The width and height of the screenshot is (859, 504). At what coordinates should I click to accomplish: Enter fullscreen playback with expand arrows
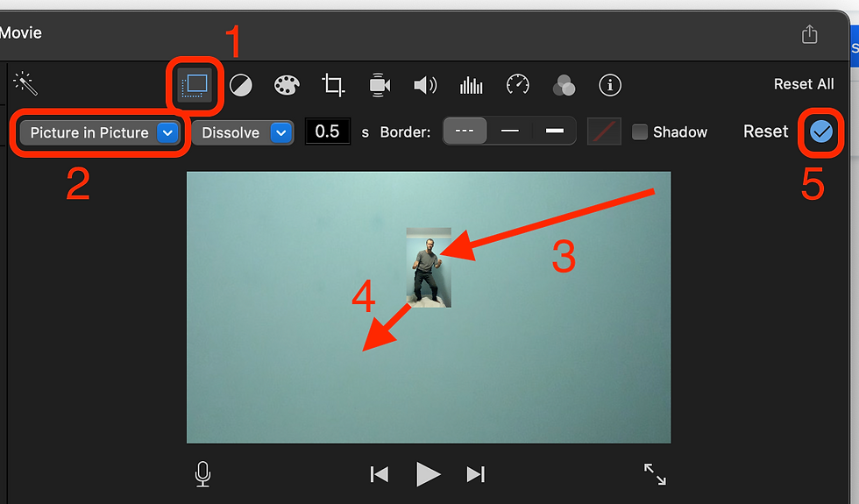click(655, 474)
